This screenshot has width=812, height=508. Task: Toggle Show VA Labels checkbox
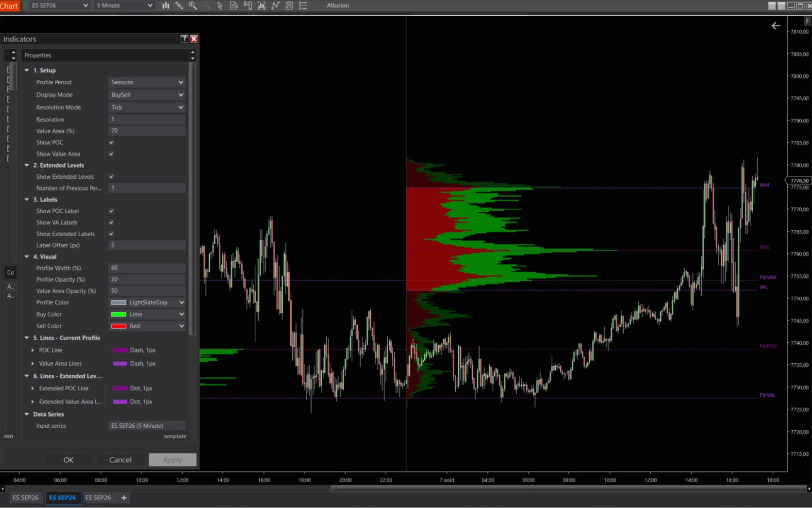[111, 223]
